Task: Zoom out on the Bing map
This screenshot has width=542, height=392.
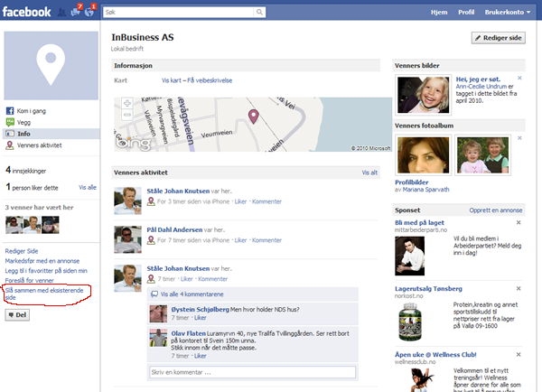Action: click(127, 115)
